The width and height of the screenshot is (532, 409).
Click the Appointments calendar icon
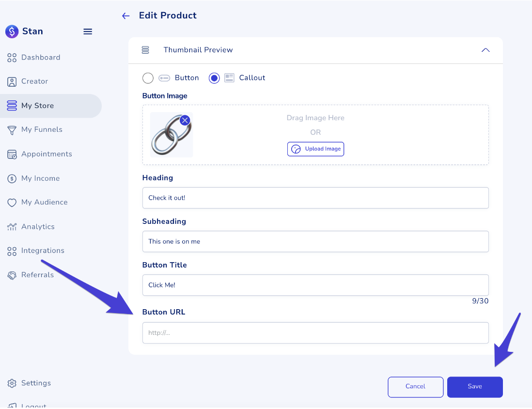pos(11,154)
